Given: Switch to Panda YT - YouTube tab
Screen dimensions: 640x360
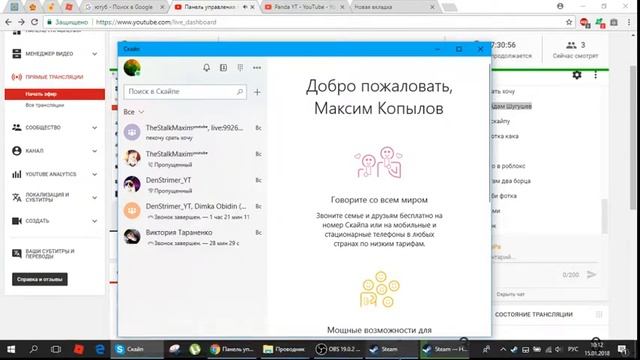Looking at the screenshot, I should click(303, 7).
